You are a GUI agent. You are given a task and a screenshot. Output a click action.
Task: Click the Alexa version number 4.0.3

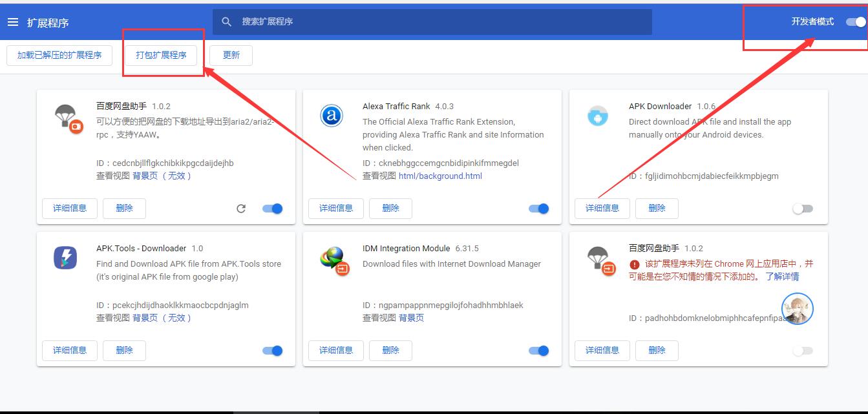445,106
